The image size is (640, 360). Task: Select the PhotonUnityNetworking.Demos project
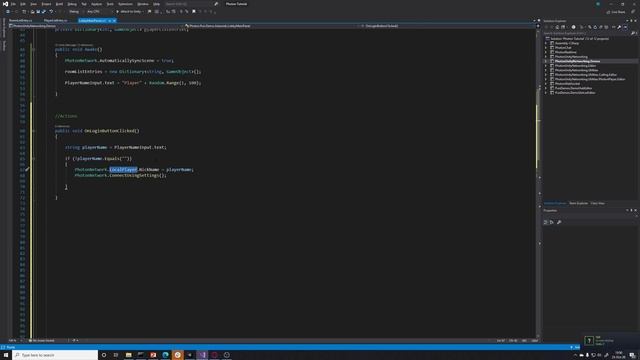point(577,61)
